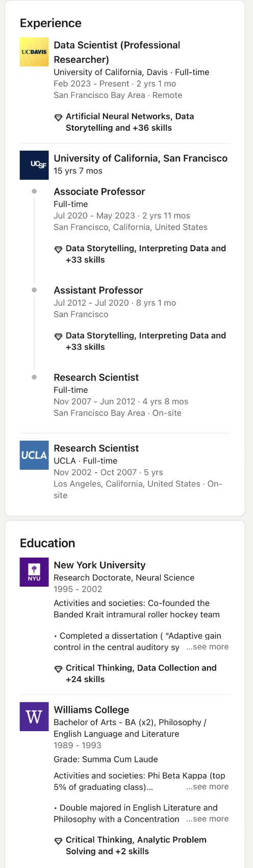The image size is (253, 868).
Task: Select Data Scientist (Professional Researcher) title
Action: coord(117,52)
